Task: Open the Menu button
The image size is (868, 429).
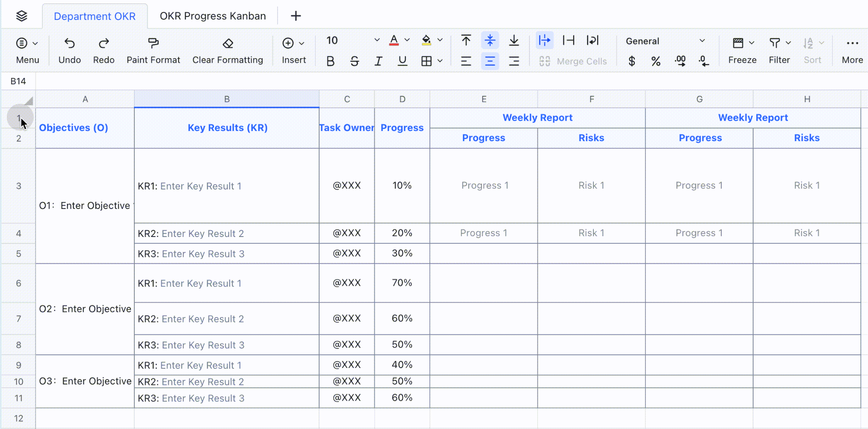Action: point(28,50)
